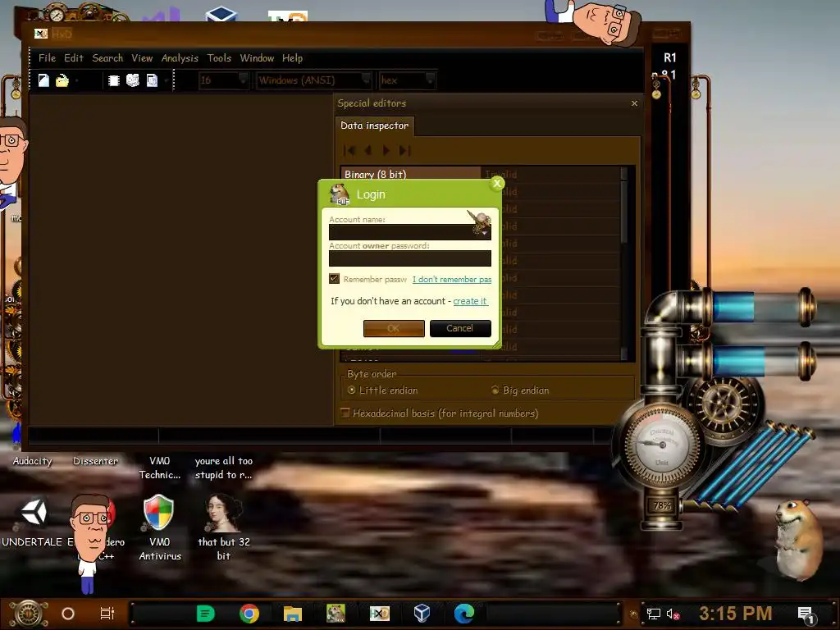
Task: Open File Explorer from the taskbar
Action: click(293, 614)
